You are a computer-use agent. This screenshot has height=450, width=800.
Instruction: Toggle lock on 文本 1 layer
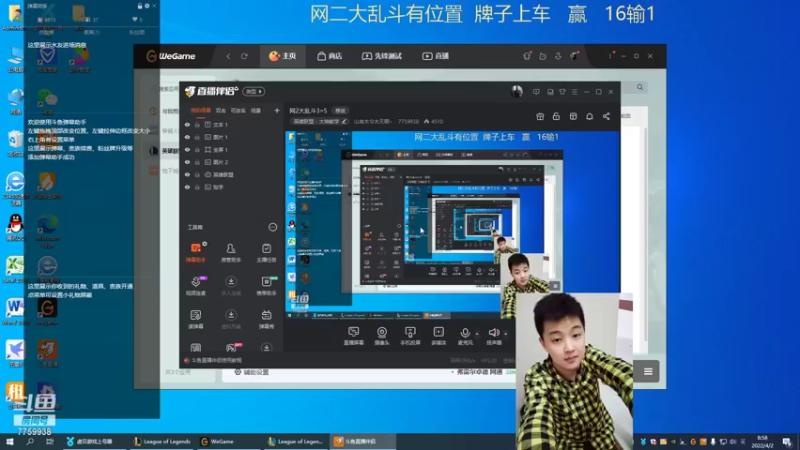[197, 124]
